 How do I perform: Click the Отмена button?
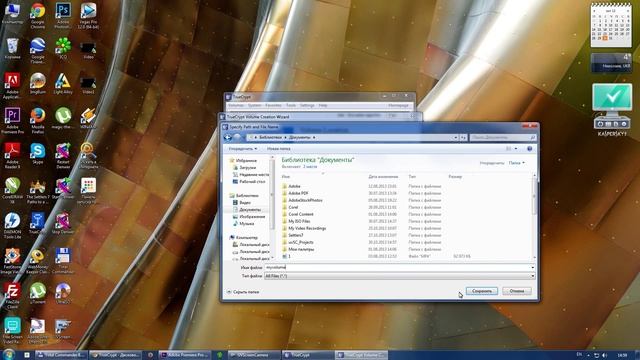click(517, 291)
